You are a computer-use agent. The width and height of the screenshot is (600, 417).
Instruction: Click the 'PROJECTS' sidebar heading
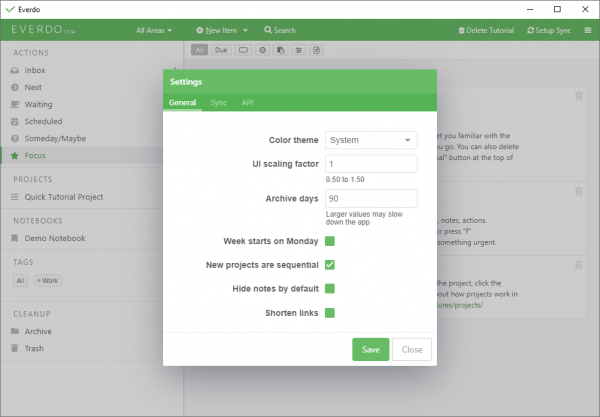tap(33, 179)
